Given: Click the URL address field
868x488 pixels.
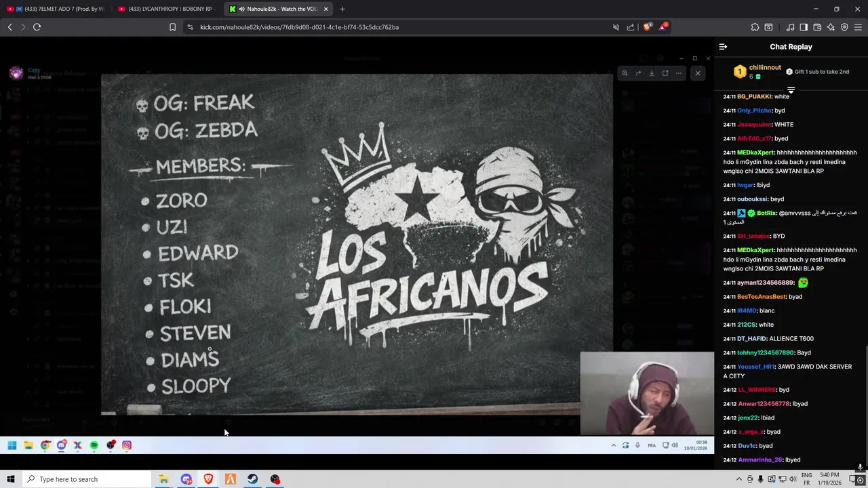Looking at the screenshot, I should (x=400, y=27).
